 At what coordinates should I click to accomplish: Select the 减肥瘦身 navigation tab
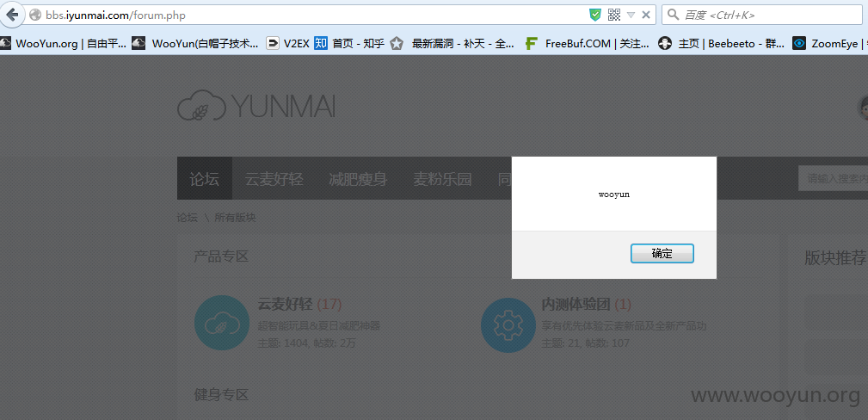[358, 179]
